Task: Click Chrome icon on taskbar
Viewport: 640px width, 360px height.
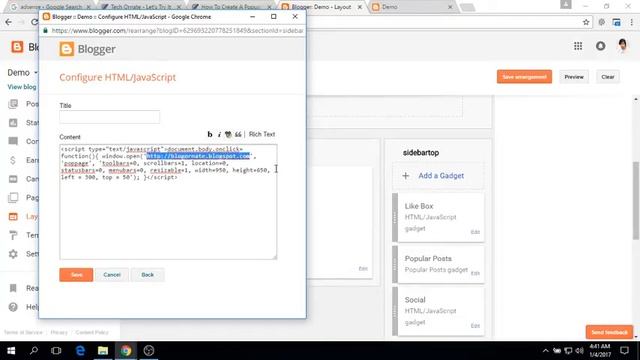Action: (126, 351)
